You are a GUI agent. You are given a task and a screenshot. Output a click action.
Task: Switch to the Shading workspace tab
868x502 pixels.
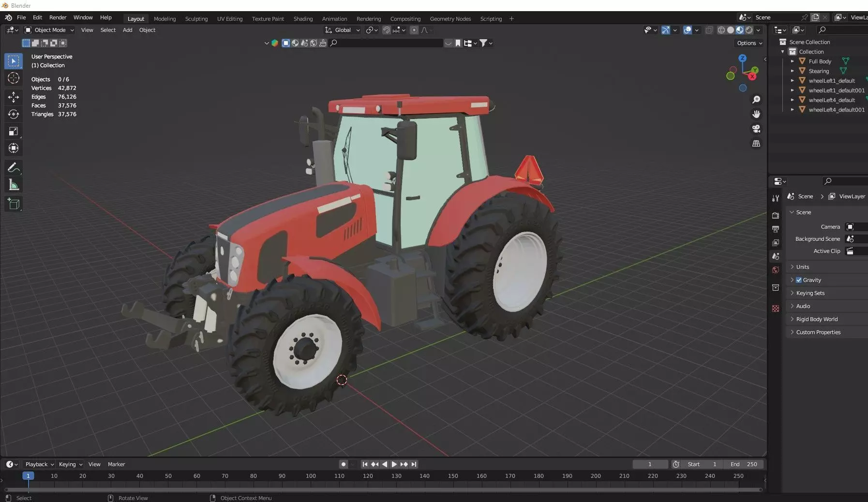coord(303,19)
